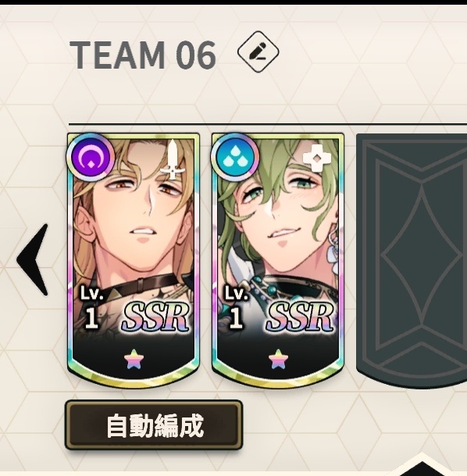Click the purple dark element icon
467x476 pixels.
[x=91, y=158]
